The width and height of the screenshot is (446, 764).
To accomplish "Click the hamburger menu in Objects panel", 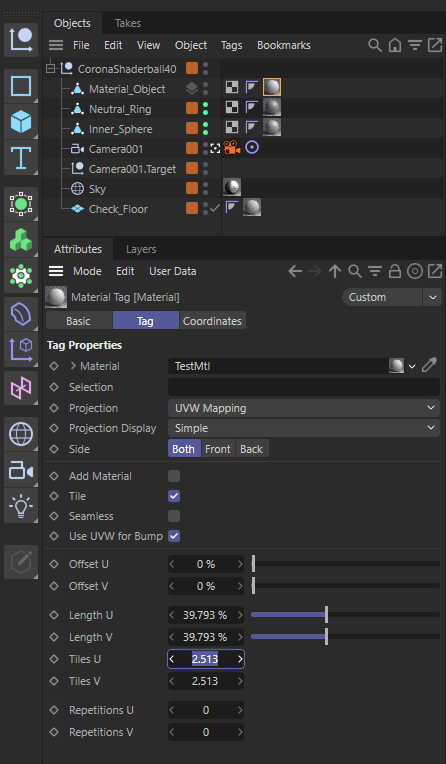I will 56,45.
